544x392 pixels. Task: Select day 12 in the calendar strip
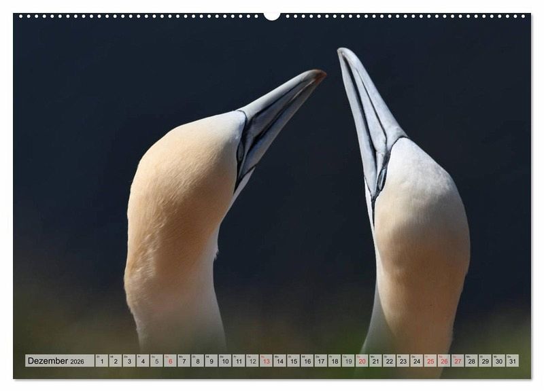[x=252, y=361]
